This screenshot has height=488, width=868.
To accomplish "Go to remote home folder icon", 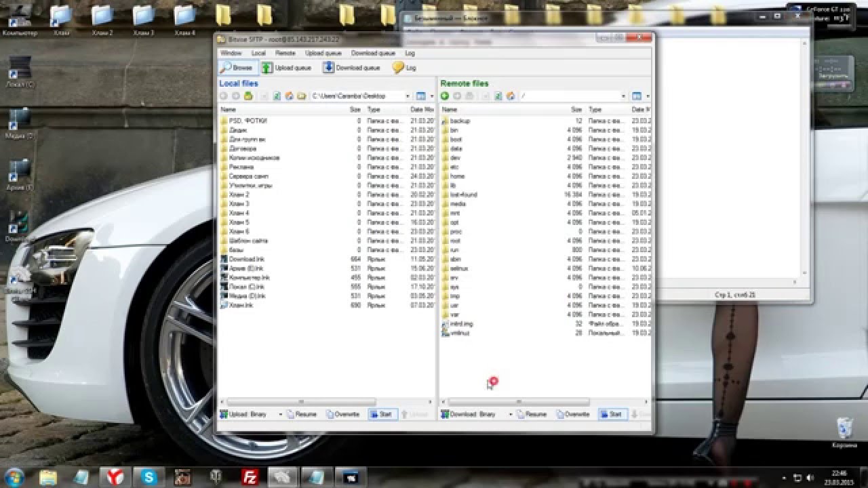I will tap(510, 96).
